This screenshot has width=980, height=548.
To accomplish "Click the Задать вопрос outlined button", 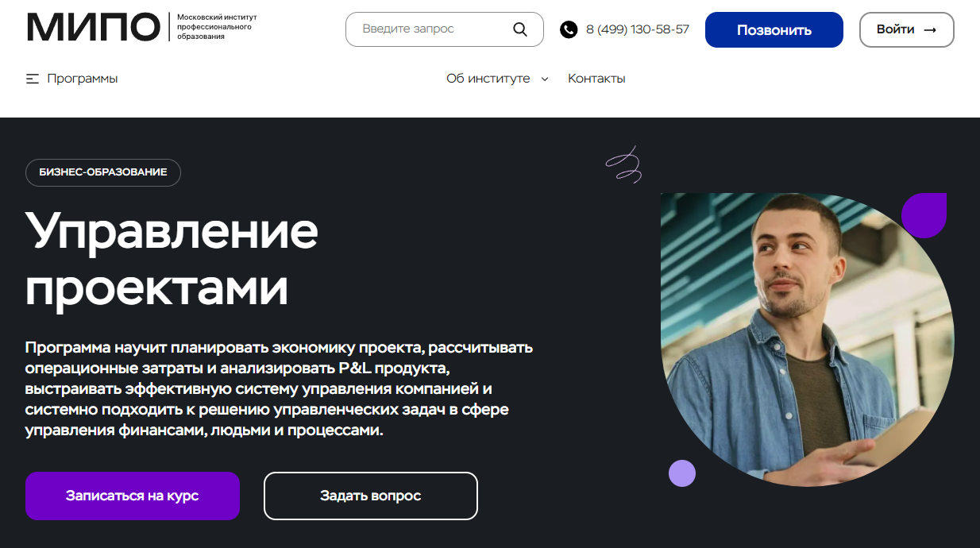I will click(x=371, y=496).
